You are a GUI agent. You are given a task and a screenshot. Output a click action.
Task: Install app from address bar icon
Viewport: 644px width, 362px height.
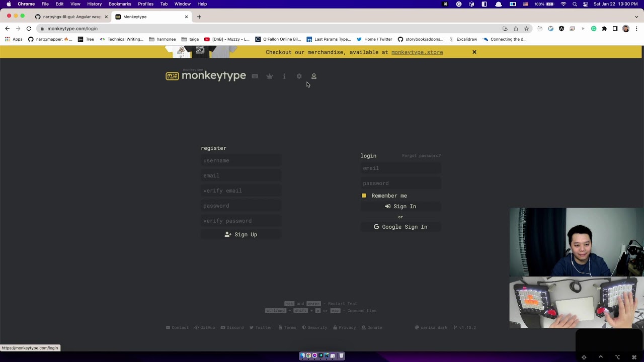505,29
